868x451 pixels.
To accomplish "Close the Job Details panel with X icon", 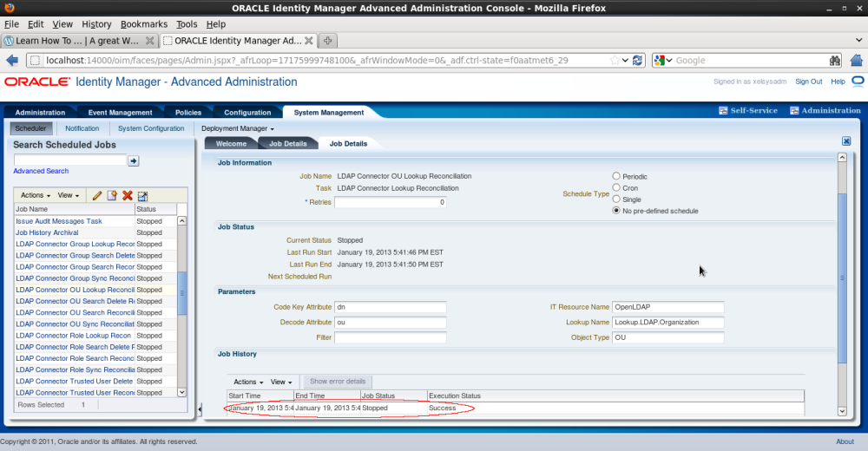I will [846, 141].
